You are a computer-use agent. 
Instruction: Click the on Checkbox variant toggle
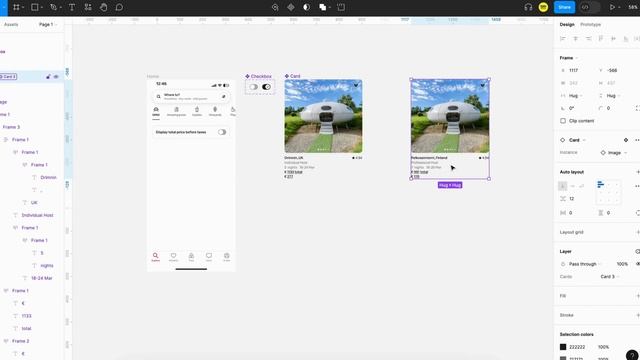[267, 87]
